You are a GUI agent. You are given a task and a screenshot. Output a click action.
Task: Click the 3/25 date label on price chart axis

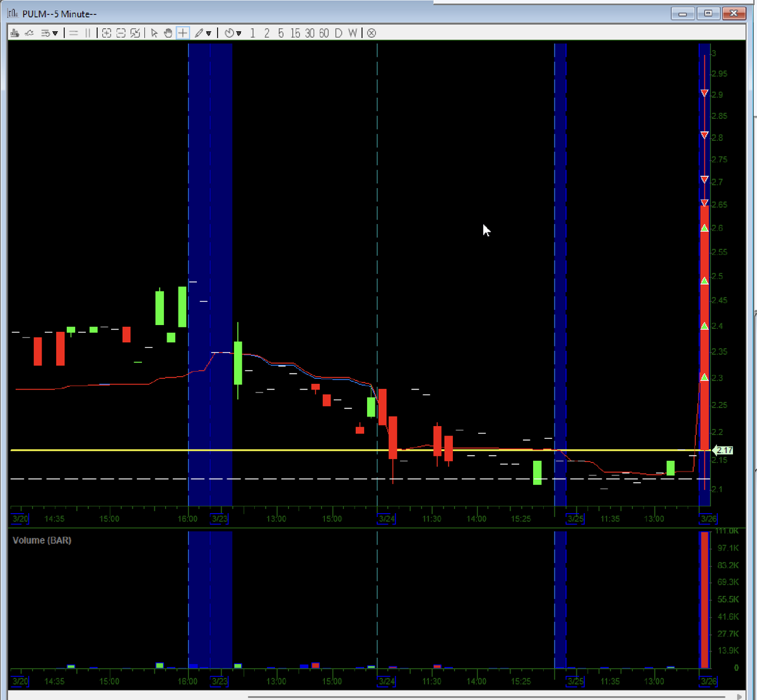click(576, 519)
